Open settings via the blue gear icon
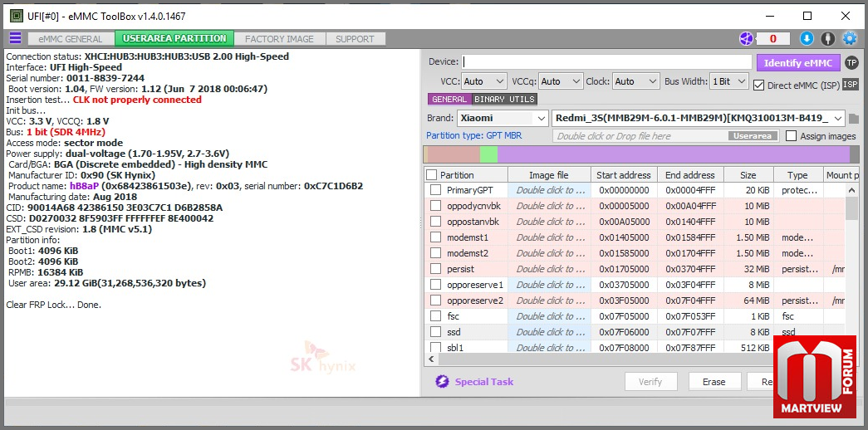 click(x=849, y=39)
